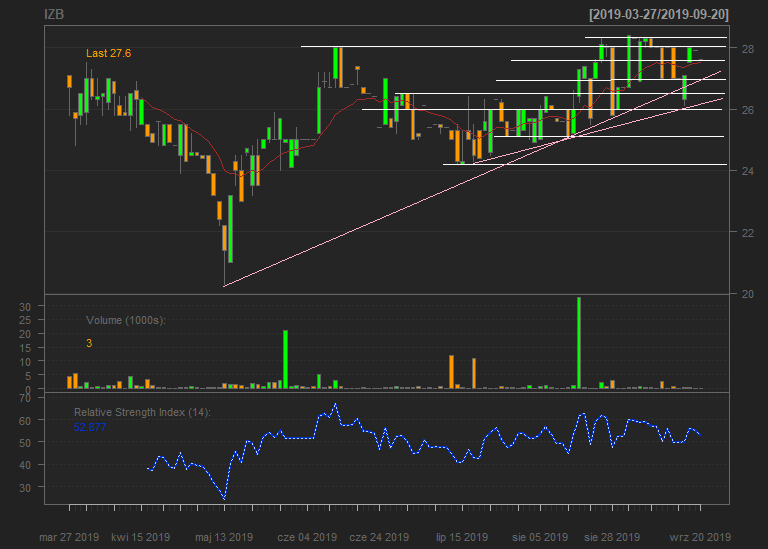Click the RSI axis label 70

pyautogui.click(x=25, y=398)
